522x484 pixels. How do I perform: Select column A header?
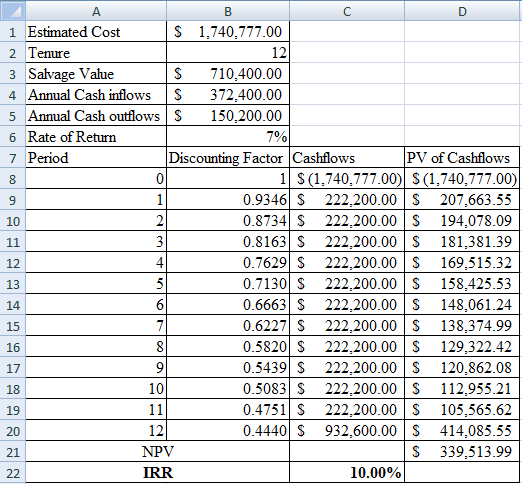click(x=96, y=11)
